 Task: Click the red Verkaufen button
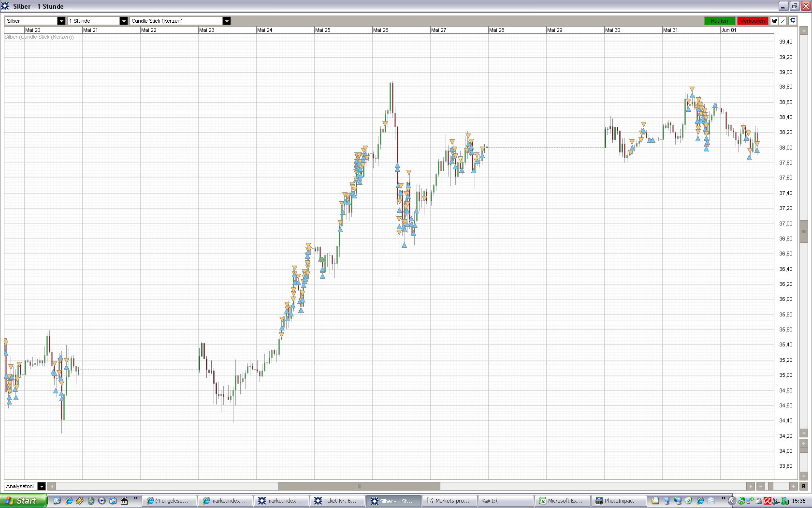click(x=753, y=21)
